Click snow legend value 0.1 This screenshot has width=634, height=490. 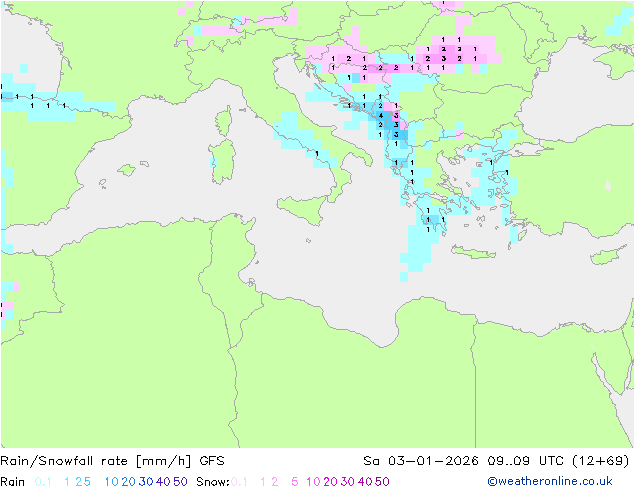coord(239,482)
